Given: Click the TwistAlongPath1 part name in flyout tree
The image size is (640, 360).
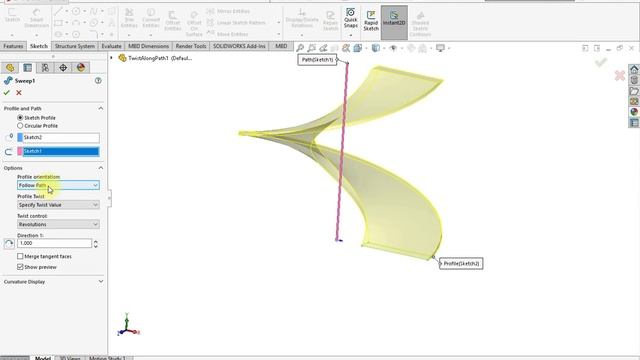Looking at the screenshot, I should pyautogui.click(x=160, y=58).
